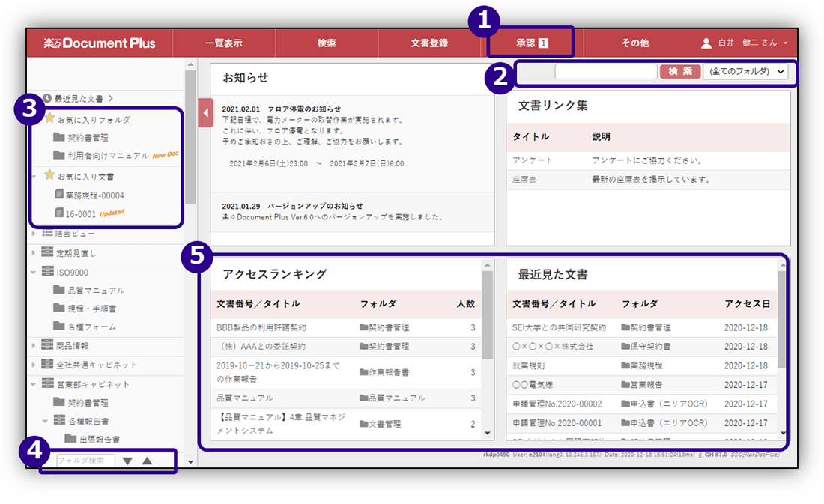Click the 作業報告書 folder icon in ranking
This screenshot has height=504, width=824.
click(363, 371)
